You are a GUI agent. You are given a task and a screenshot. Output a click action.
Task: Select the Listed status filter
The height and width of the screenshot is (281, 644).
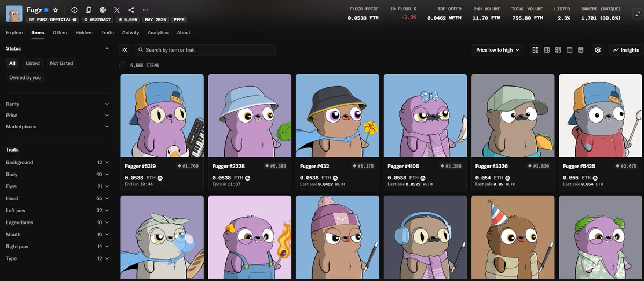tap(33, 63)
